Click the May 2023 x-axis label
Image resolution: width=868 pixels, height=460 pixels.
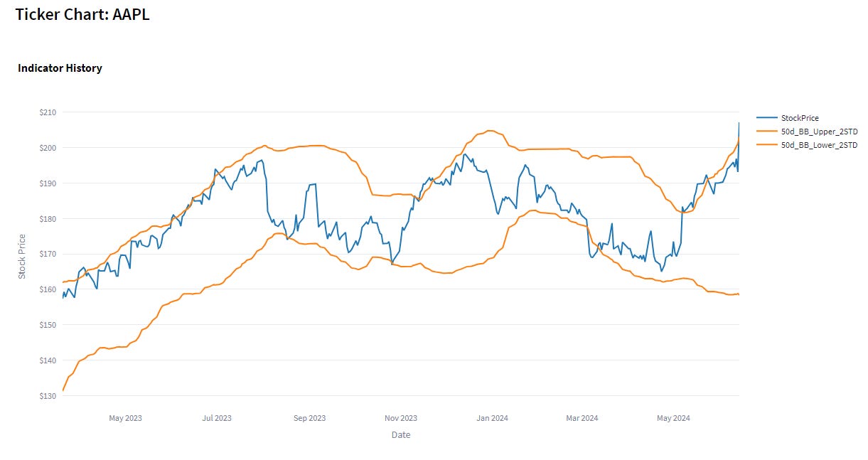[125, 418]
